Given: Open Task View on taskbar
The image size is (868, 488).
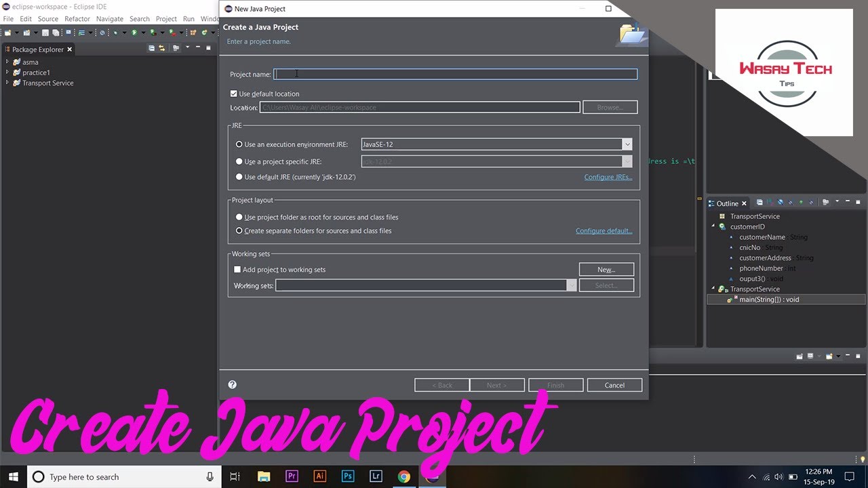Looking at the screenshot, I should coord(235,476).
